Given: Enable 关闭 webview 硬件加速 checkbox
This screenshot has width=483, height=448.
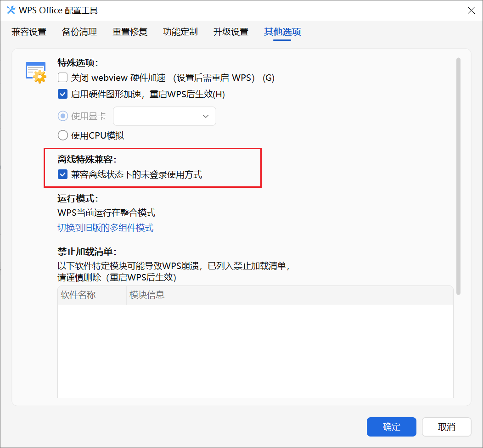Looking at the screenshot, I should coord(62,78).
